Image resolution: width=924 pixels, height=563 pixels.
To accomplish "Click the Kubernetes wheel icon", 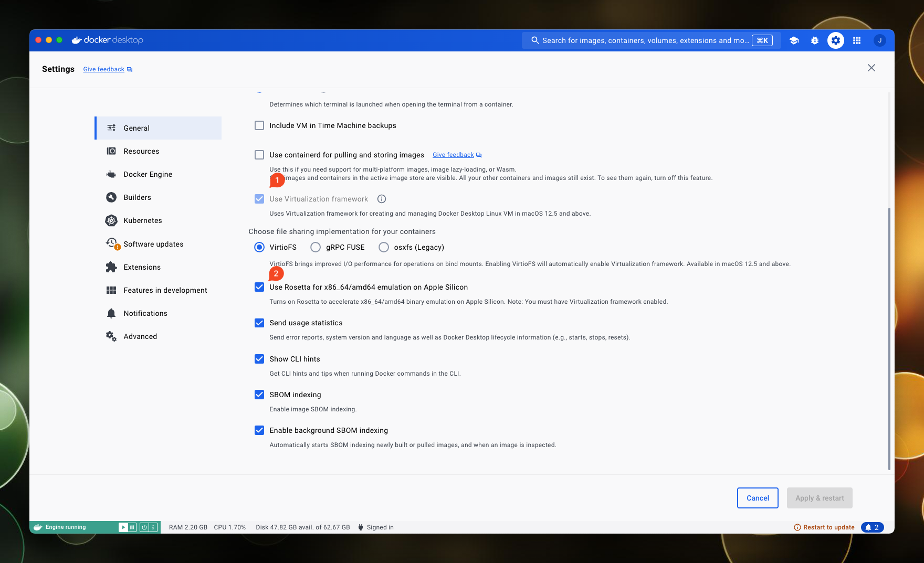I will [111, 220].
